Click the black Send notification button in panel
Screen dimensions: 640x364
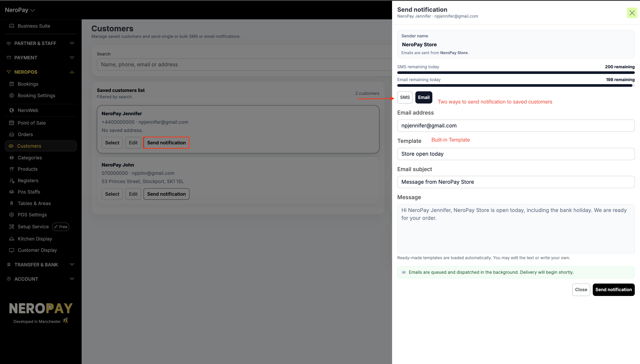(x=613, y=289)
